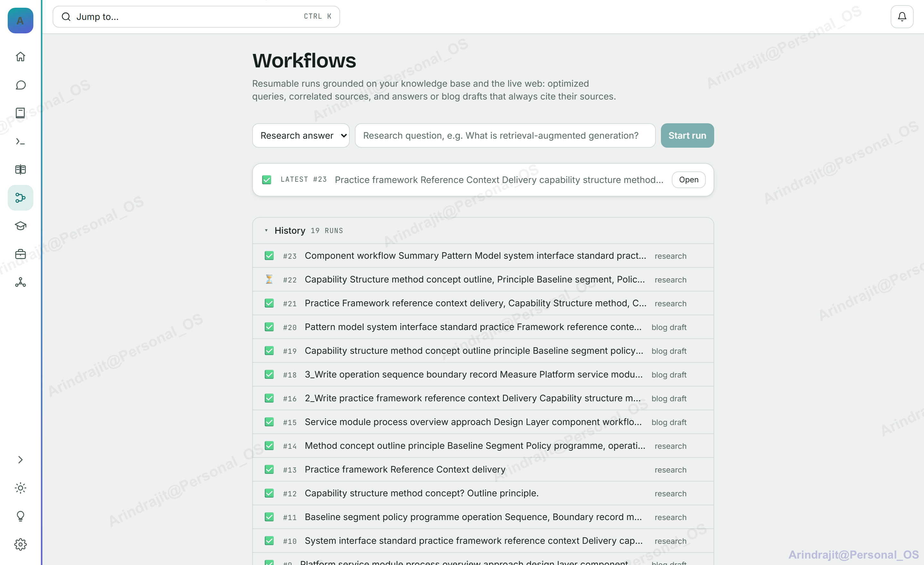Open the terminal prompt icon in sidebar
This screenshot has height=565, width=924.
point(20,142)
